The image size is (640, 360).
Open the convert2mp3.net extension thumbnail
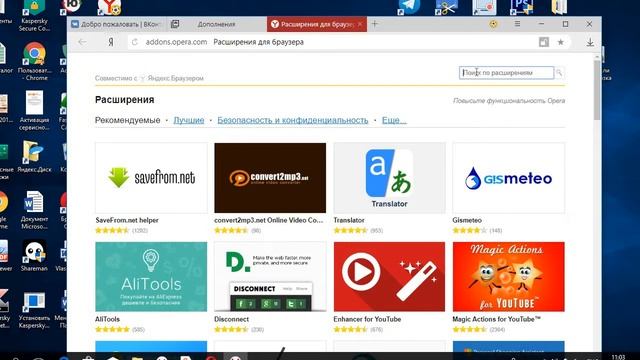point(270,178)
